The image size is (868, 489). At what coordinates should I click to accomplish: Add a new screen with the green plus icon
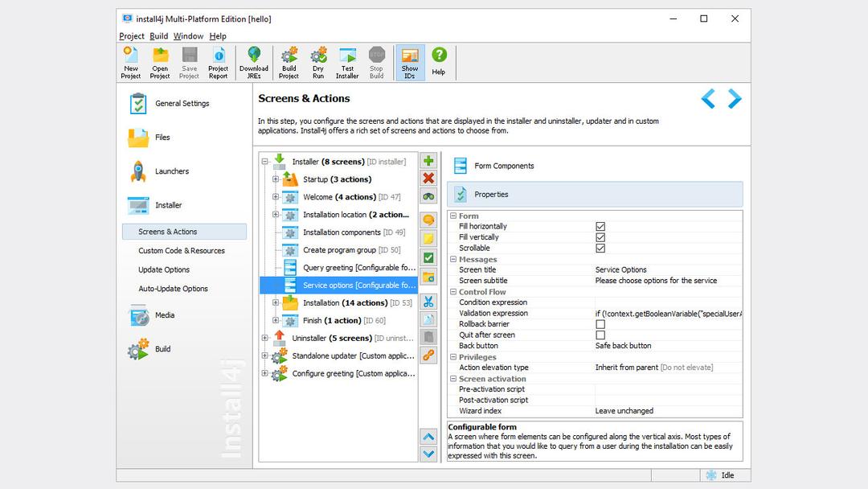tap(428, 160)
